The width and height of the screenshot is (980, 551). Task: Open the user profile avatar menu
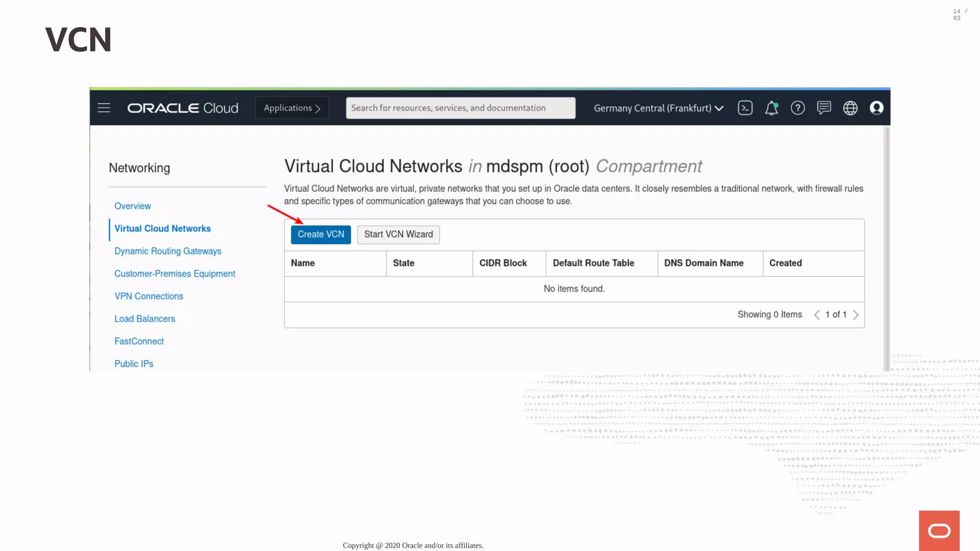877,108
